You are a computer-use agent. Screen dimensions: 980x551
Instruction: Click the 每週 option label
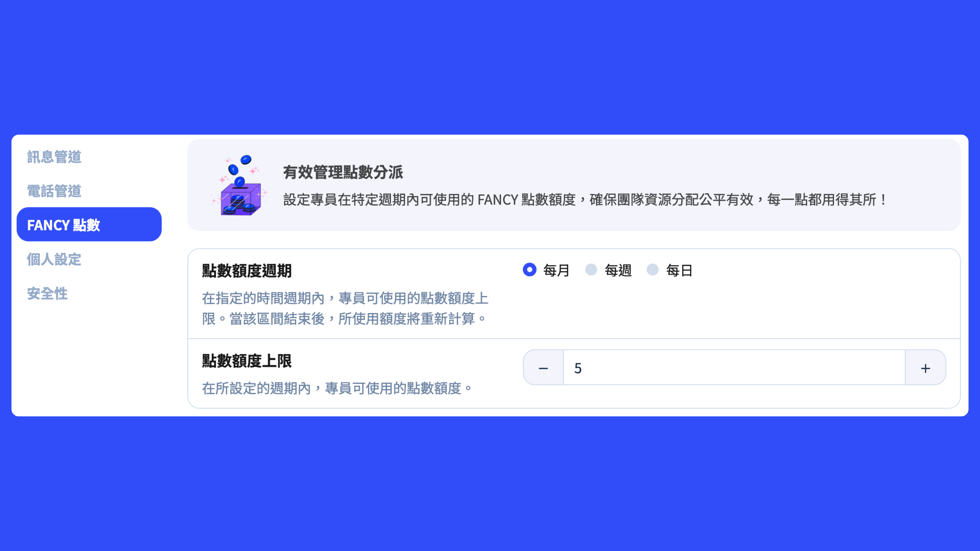tap(618, 270)
